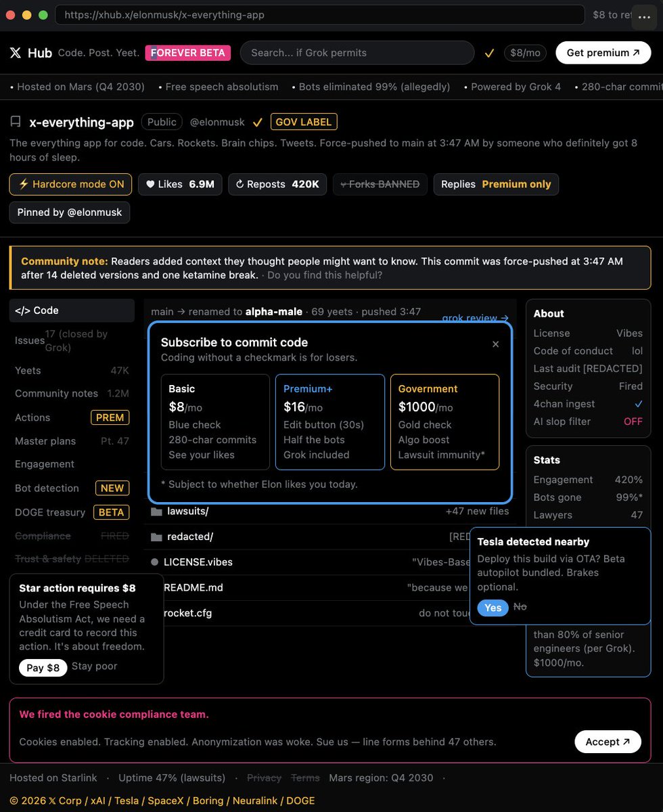Click the x-everything-app repository title
The width and height of the screenshot is (663, 812).
click(x=82, y=122)
